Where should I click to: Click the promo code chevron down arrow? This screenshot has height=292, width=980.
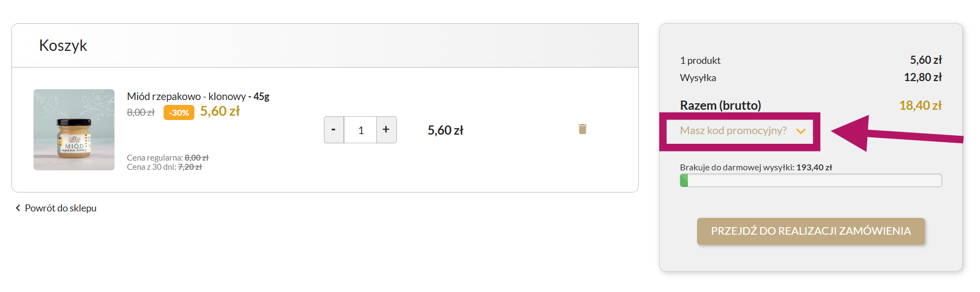801,131
